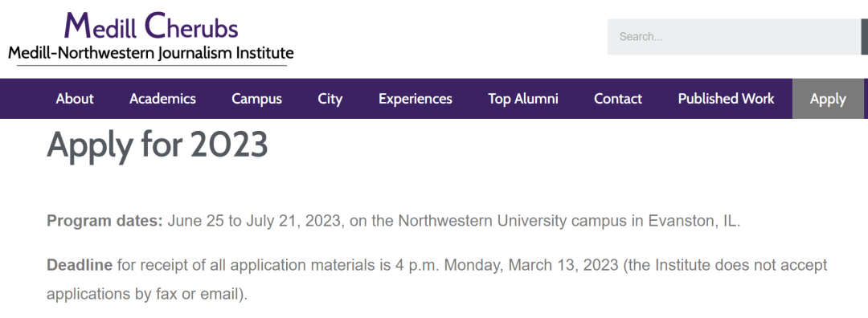This screenshot has height=318, width=868.
Task: Click the Apply for 2023 heading
Action: [158, 145]
